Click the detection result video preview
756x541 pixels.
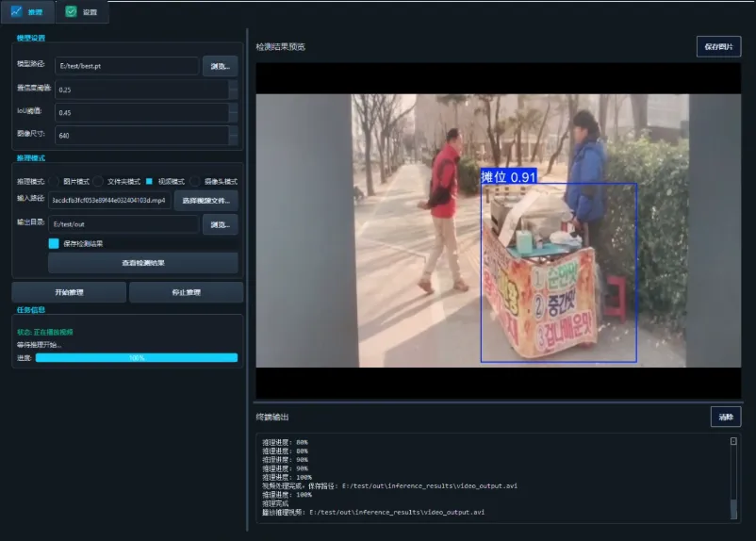tap(498, 231)
